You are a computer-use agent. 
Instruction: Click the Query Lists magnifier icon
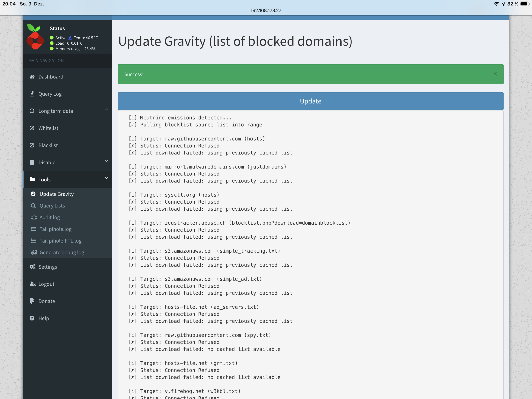[33, 206]
